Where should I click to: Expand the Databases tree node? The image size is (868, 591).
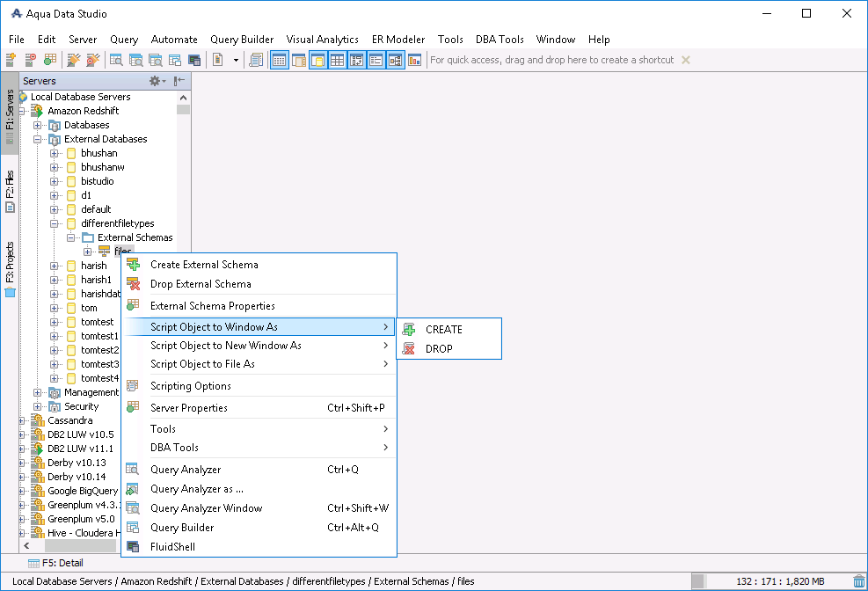pos(38,125)
